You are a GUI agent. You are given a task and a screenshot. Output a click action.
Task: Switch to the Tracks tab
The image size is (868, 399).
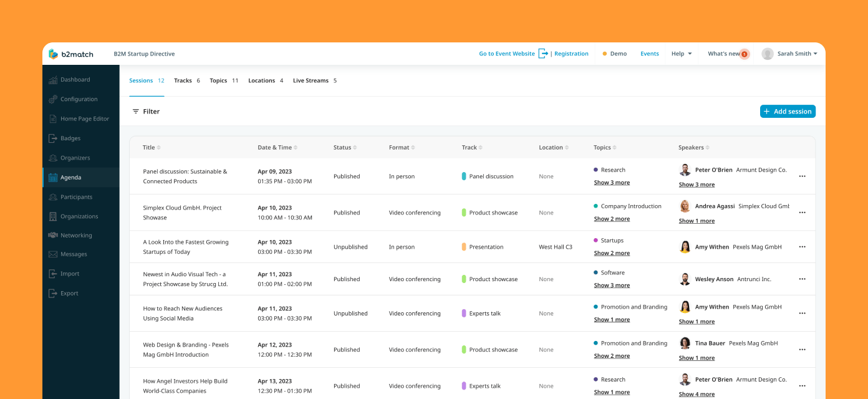(187, 80)
